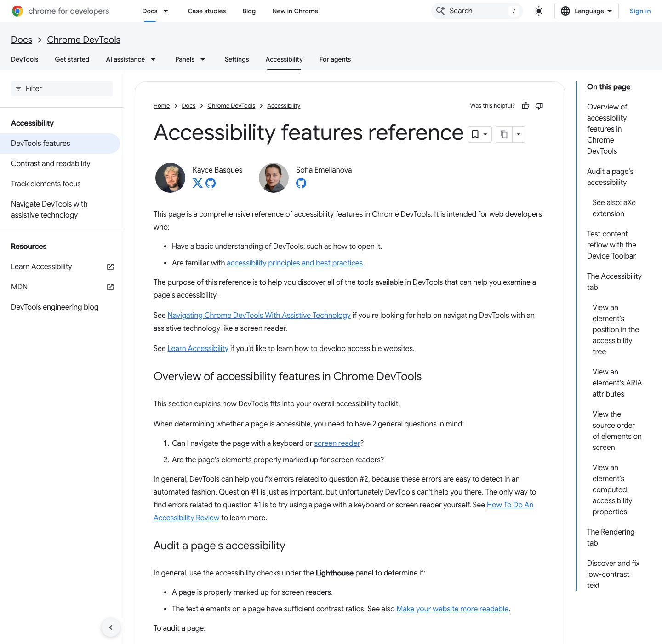Open Case studies in top navigation
Screen dimensions: 662x644
tap(207, 11)
